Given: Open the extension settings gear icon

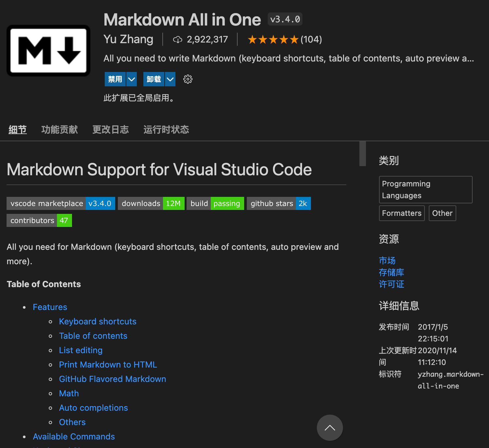Looking at the screenshot, I should (188, 79).
